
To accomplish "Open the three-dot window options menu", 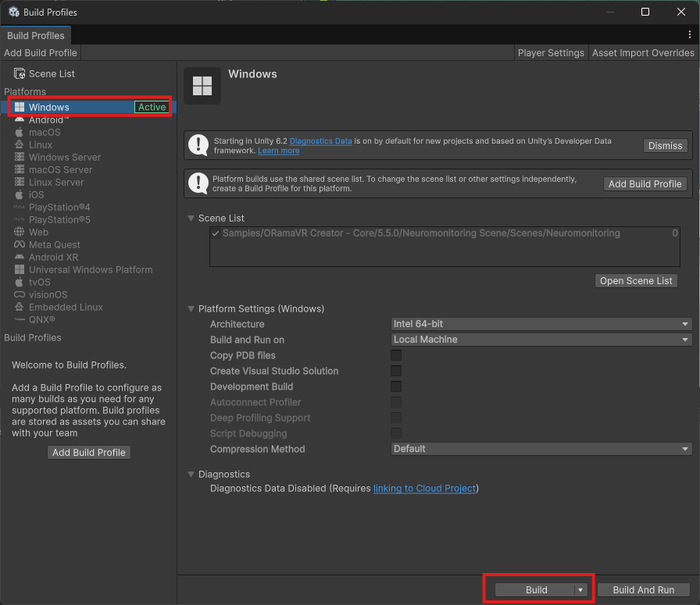I will 690,34.
